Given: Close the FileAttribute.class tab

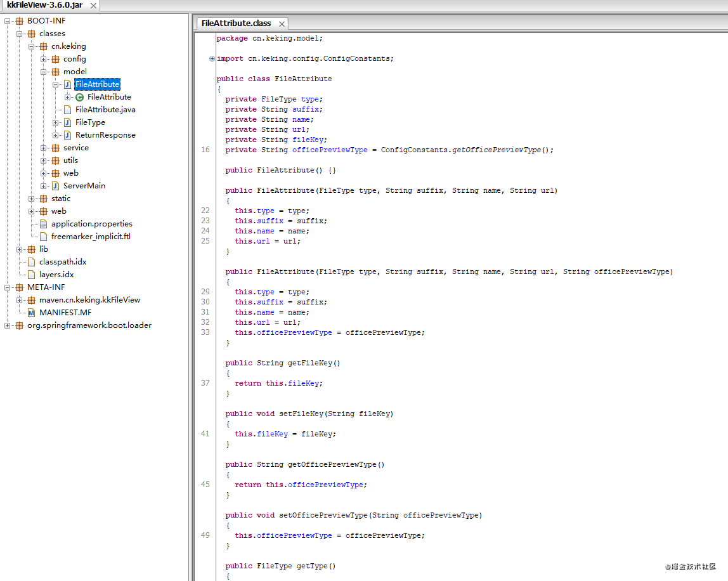Looking at the screenshot, I should pos(282,23).
